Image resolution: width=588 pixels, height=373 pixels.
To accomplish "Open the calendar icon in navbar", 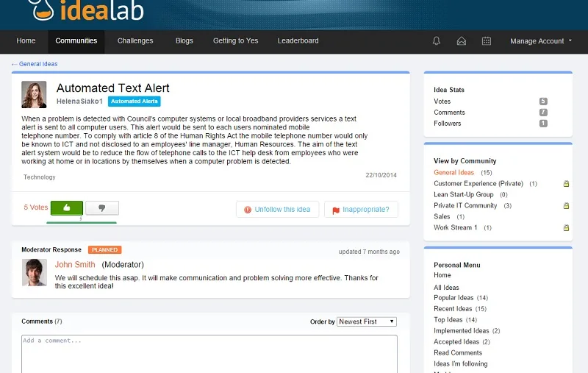I will click(x=487, y=41).
